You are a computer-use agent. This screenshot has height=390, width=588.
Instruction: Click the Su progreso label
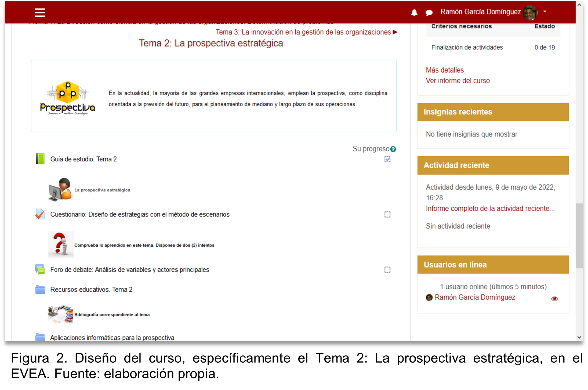(371, 149)
